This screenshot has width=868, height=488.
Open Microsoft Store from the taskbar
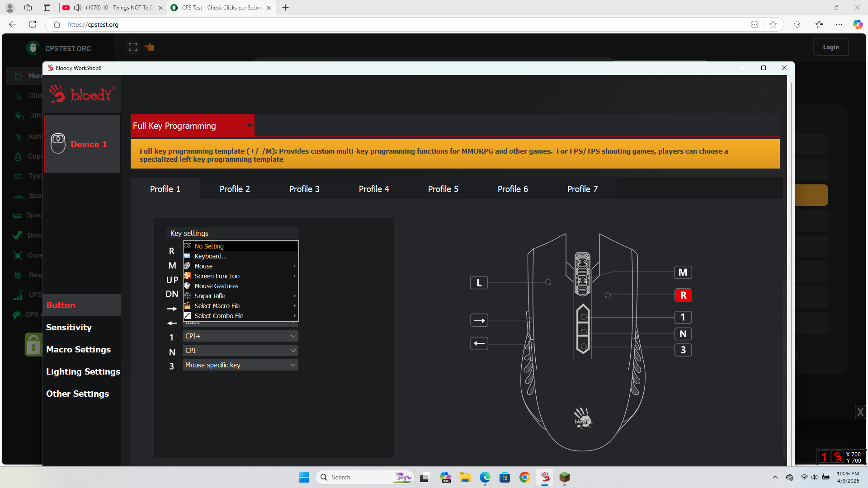(x=505, y=477)
